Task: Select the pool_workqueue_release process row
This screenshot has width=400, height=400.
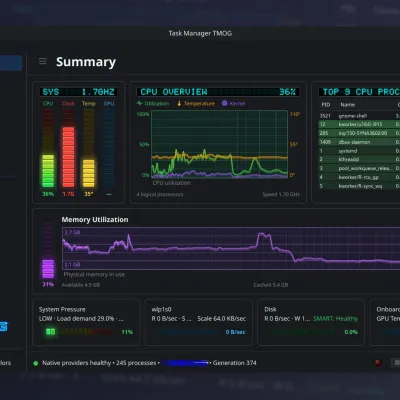Action: [359, 168]
